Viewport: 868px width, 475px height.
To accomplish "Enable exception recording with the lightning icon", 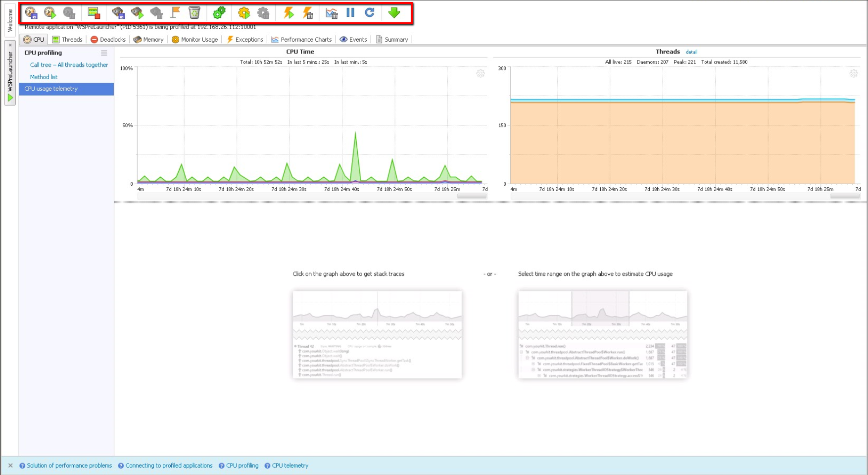I will click(289, 12).
